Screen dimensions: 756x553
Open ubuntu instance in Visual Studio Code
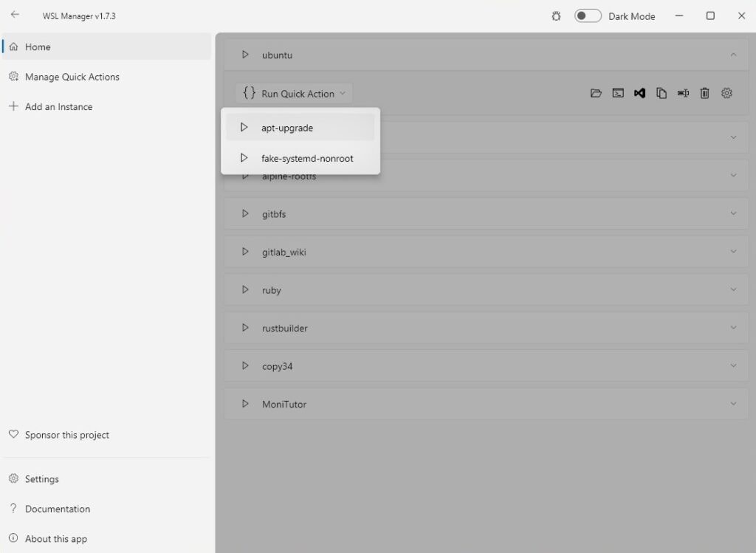point(640,93)
